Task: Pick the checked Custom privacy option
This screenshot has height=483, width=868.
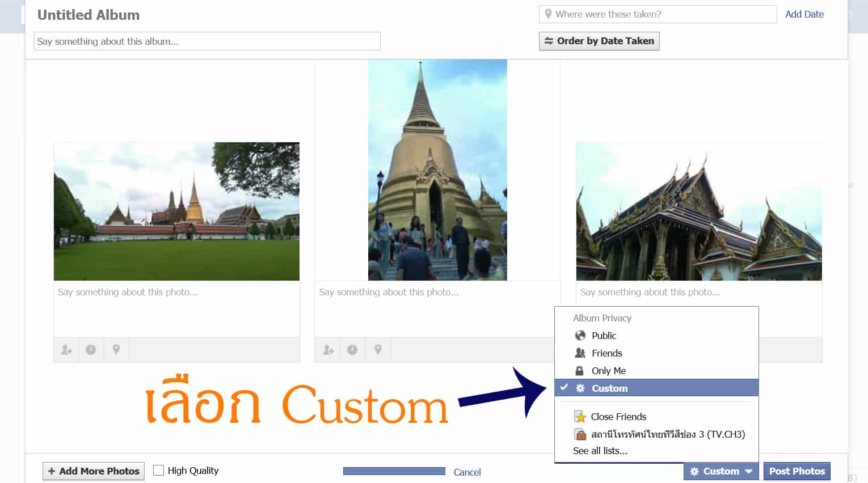Action: point(609,388)
